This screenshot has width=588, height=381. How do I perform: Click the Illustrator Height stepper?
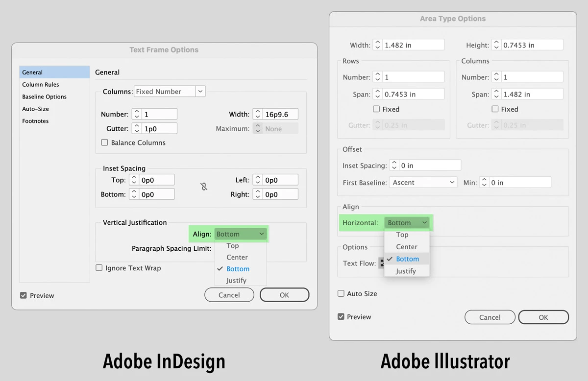click(x=496, y=45)
